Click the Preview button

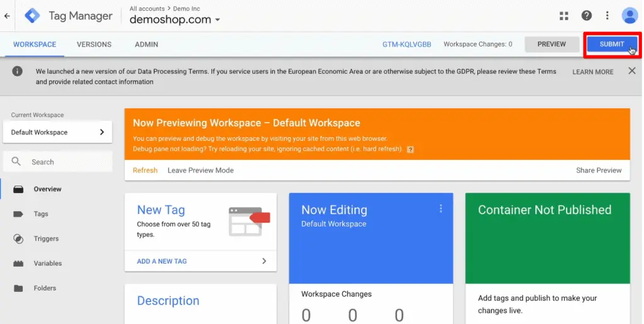pyautogui.click(x=552, y=44)
